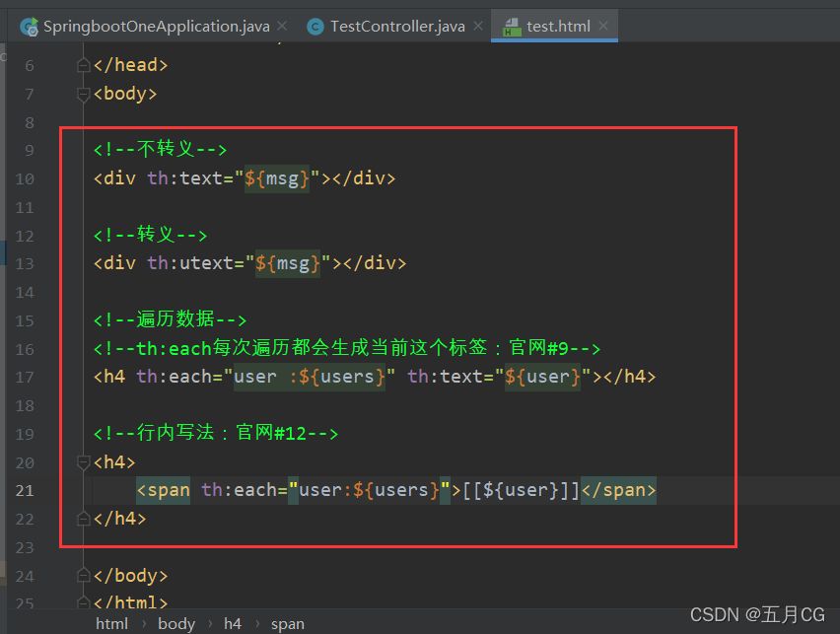Viewport: 840px width, 634px height.
Task: Toggle the fold marker at </h4> line 22
Action: 83,519
